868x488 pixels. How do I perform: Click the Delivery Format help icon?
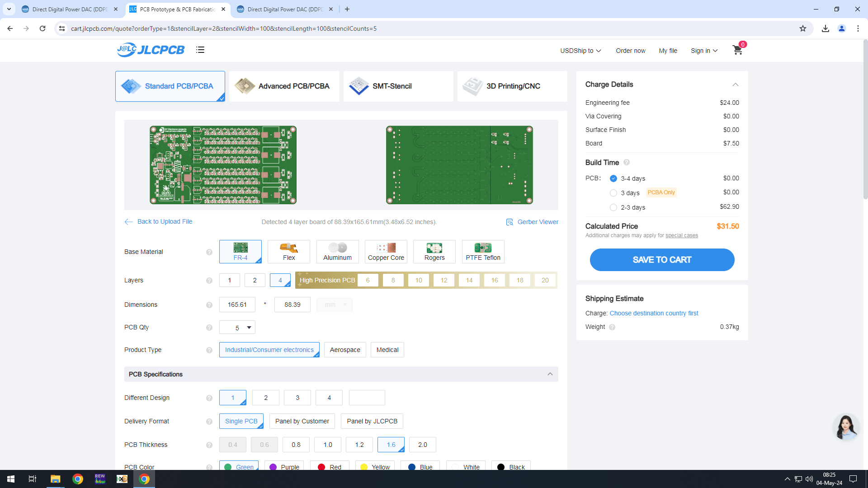(209, 422)
